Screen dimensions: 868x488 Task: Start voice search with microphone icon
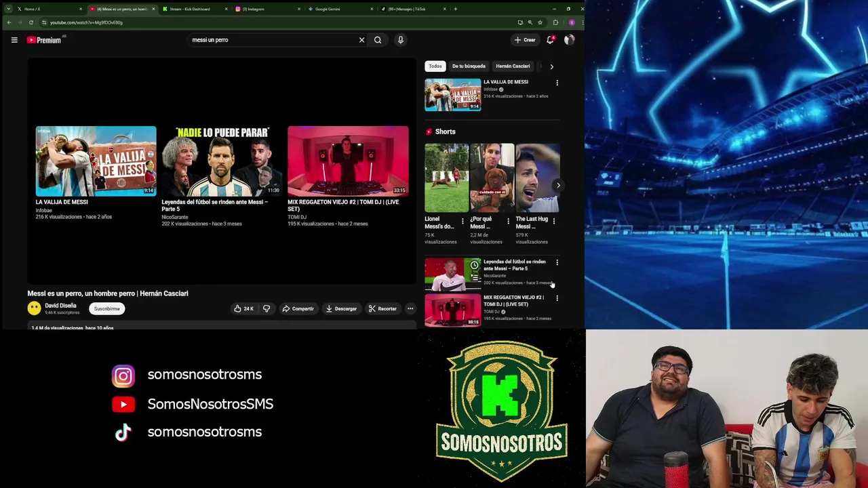tap(401, 40)
